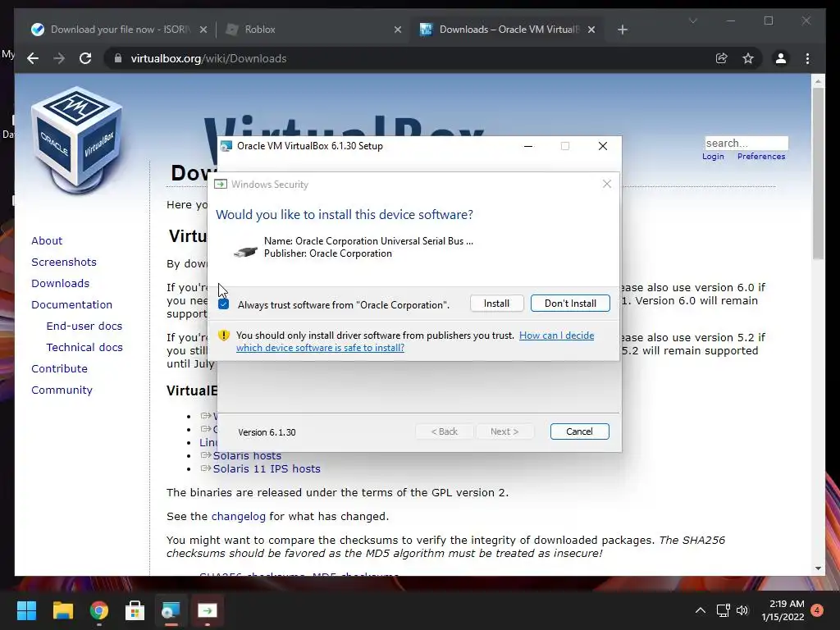This screenshot has width=840, height=630.
Task: Click Don't Install button
Action: [570, 304]
